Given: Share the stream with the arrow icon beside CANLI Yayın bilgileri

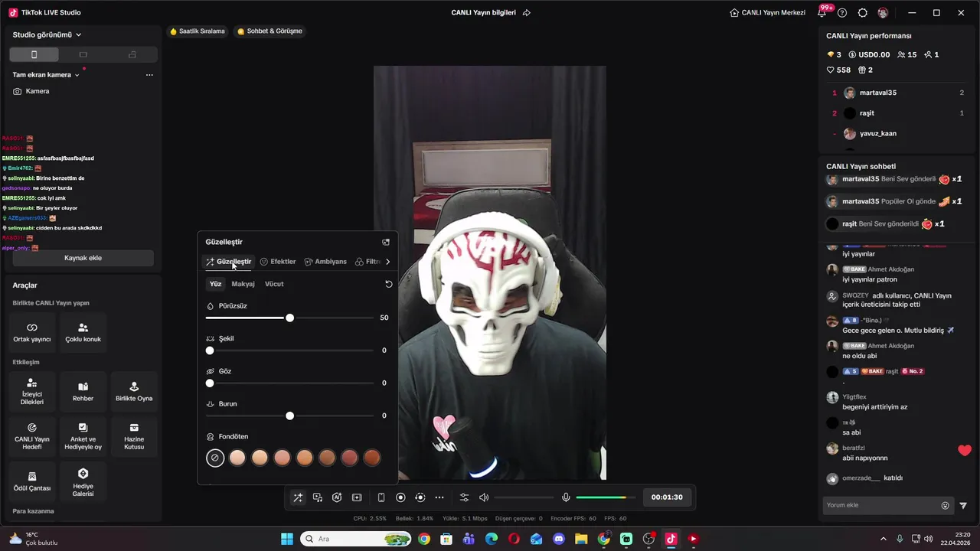Looking at the screenshot, I should tap(527, 13).
